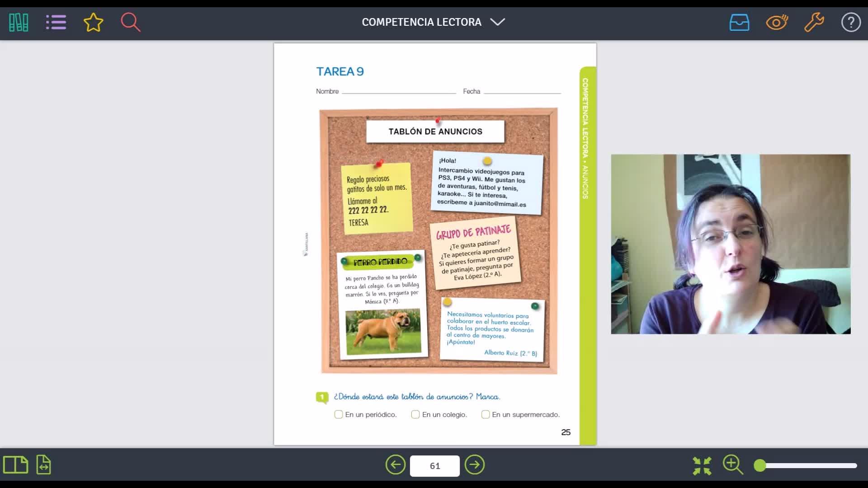Click the favorites star icon
Viewport: 868px width, 488px height.
(94, 22)
